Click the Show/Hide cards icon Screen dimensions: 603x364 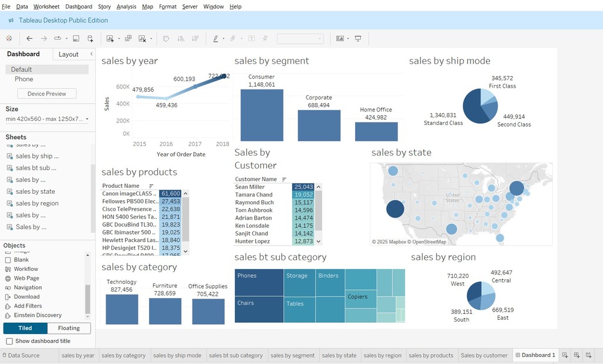tap(340, 38)
